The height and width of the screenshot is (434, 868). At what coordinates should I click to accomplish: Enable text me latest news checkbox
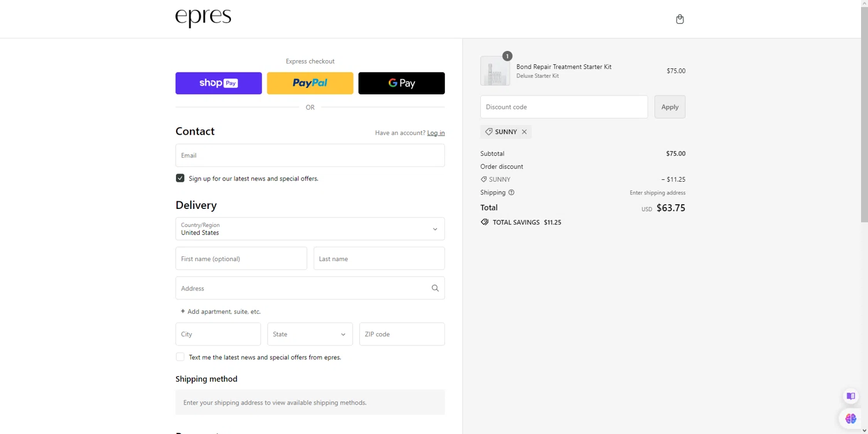[181, 357]
